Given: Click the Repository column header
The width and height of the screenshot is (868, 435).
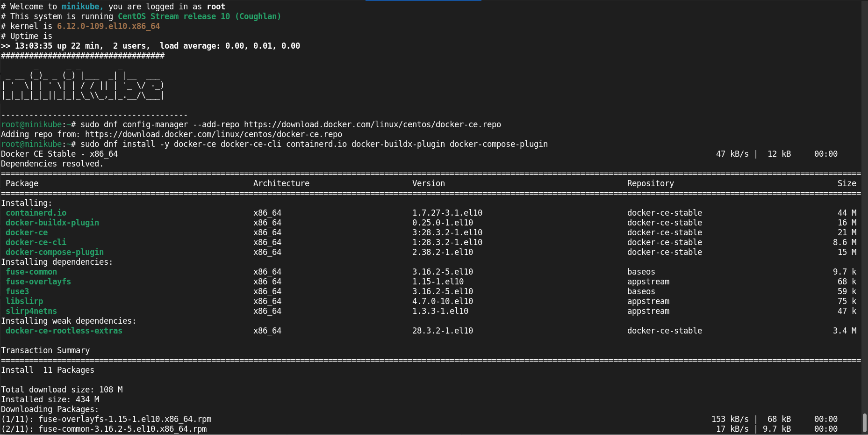Looking at the screenshot, I should click(x=651, y=183).
